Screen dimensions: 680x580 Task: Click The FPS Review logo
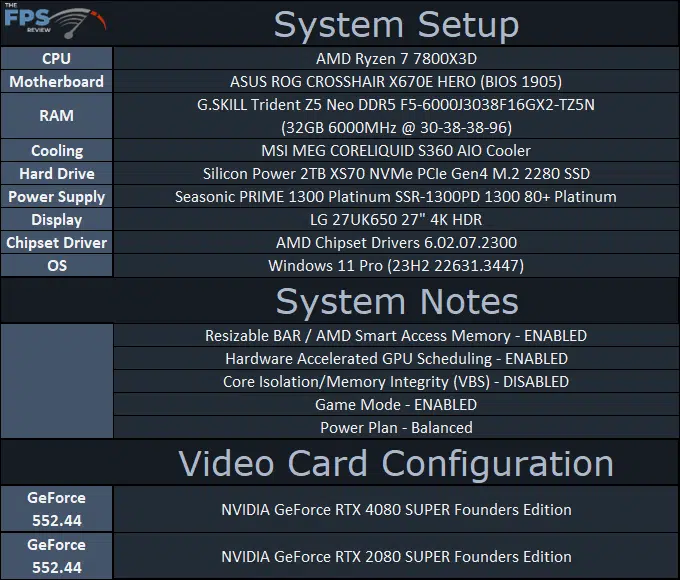(x=56, y=20)
